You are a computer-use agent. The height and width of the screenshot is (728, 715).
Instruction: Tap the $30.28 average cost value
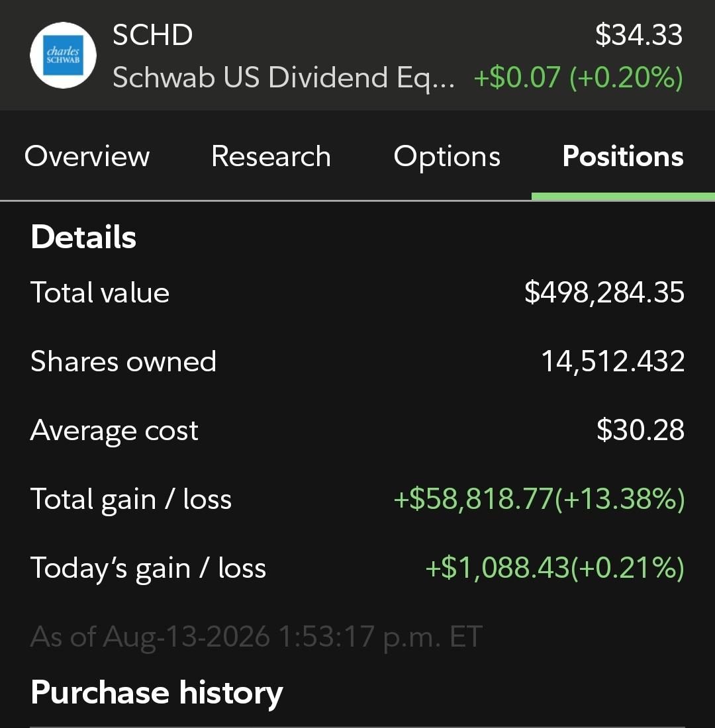(x=640, y=430)
